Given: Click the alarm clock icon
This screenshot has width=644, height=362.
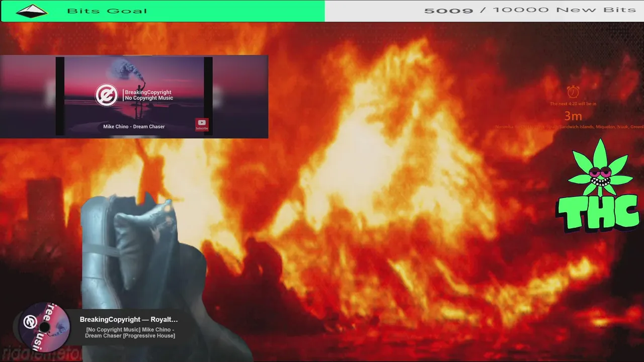Looking at the screenshot, I should point(573,92).
